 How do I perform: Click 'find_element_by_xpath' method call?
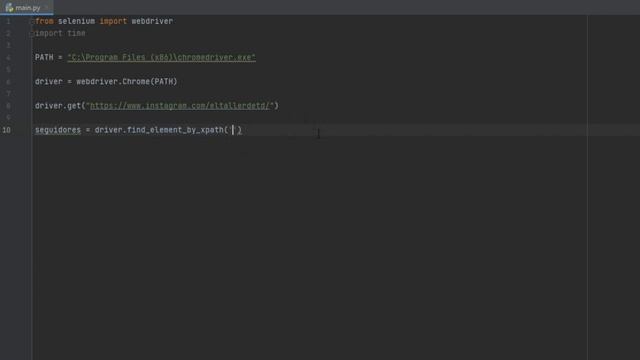[175, 130]
